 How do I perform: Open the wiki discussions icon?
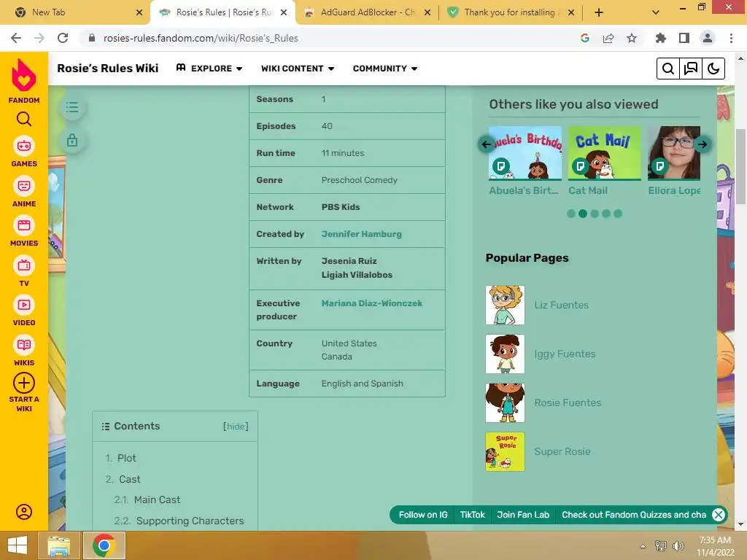pyautogui.click(x=691, y=69)
